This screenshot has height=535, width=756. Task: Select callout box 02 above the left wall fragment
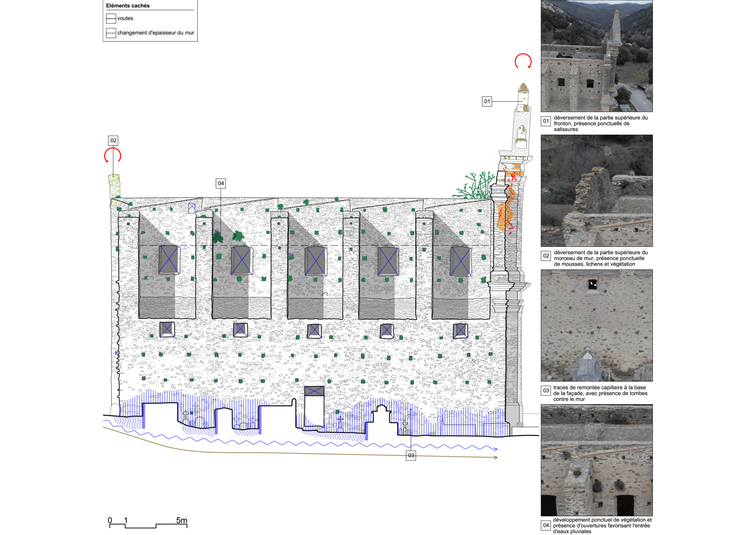113,141
